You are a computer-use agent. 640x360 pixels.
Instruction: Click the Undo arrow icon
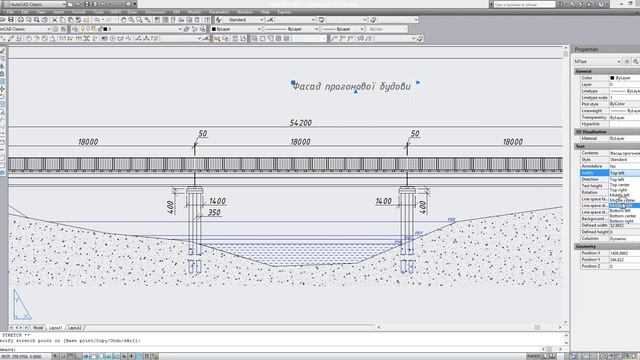click(97, 20)
